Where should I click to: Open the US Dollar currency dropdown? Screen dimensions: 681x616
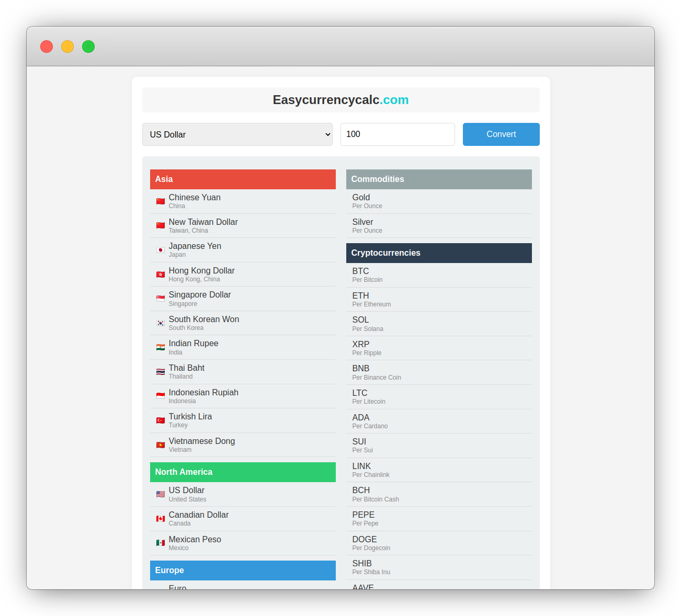click(237, 134)
